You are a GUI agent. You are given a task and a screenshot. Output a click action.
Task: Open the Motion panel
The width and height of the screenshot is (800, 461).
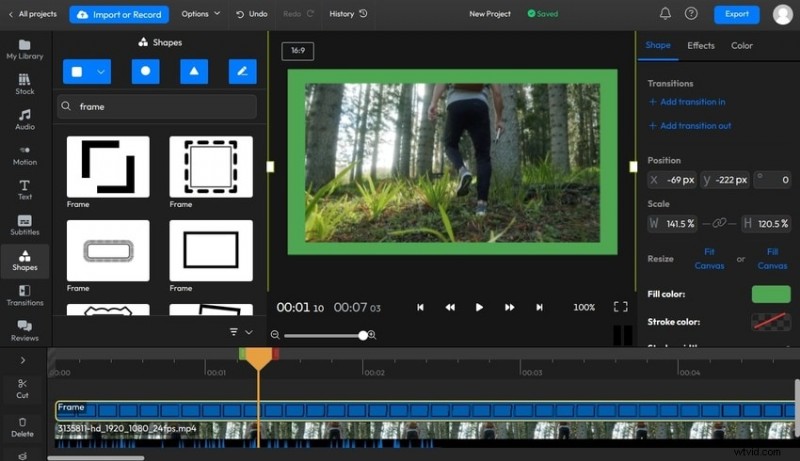(24, 156)
